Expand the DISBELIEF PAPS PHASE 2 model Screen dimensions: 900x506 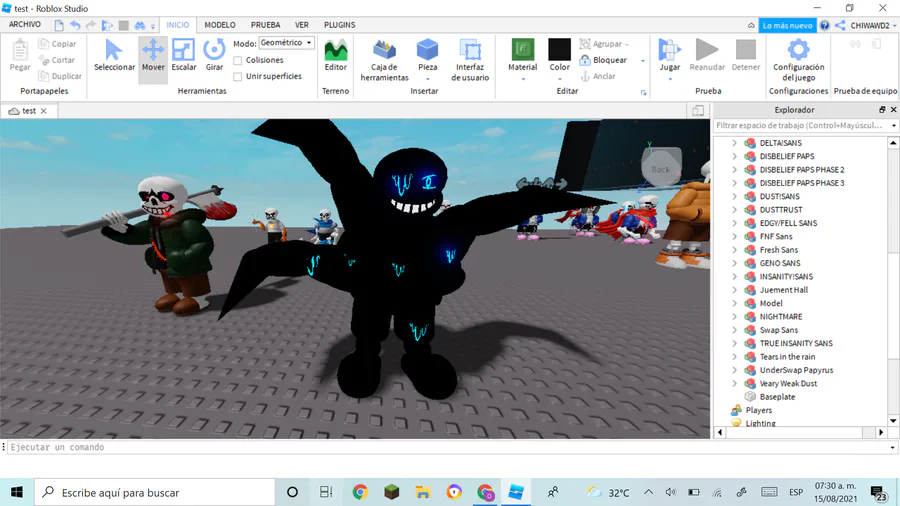coord(734,169)
